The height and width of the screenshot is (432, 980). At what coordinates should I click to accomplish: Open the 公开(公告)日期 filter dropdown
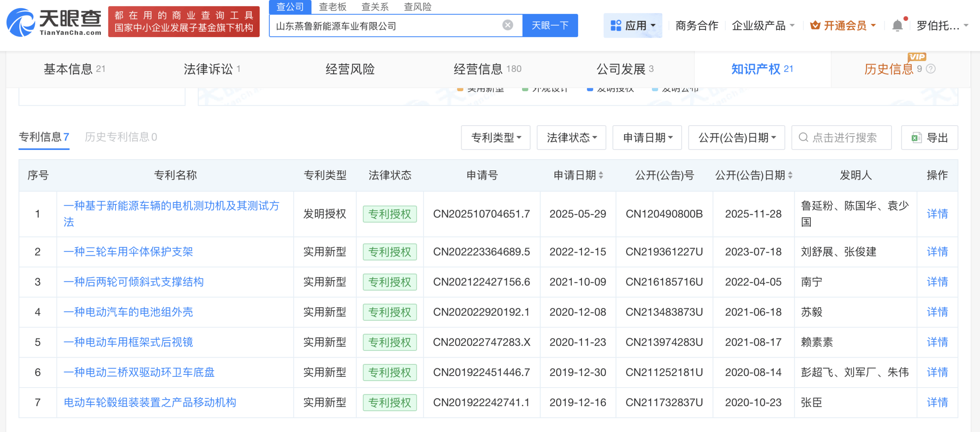tap(736, 138)
